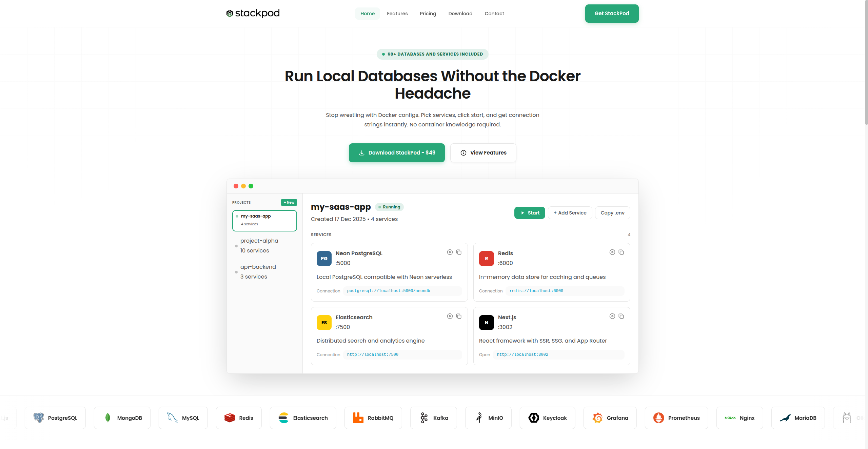
Task: Select the api-backend project
Action: point(258,271)
